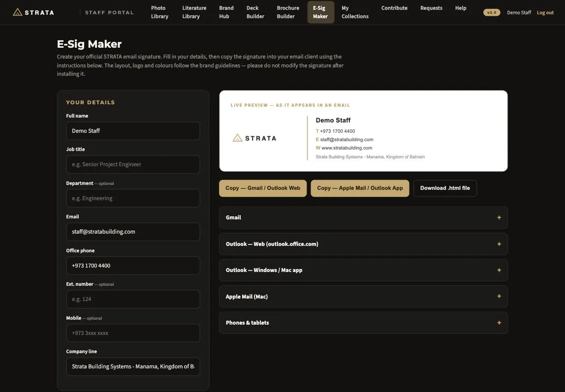
Task: Focus the Ext. number input field
Action: coord(133,299)
